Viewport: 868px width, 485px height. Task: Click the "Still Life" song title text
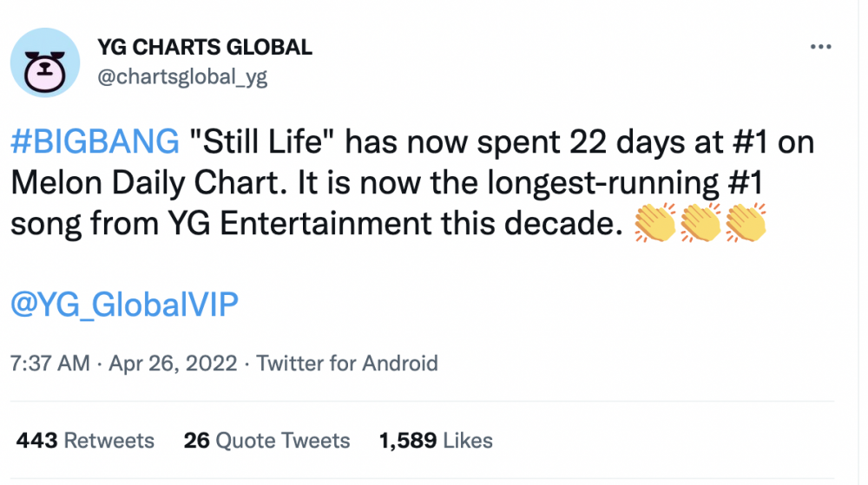point(264,141)
